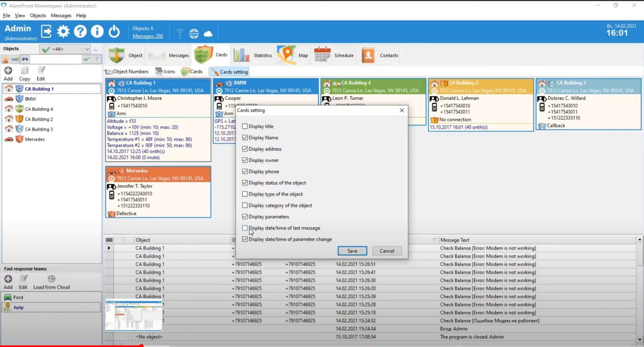Uncheck Display phone checkbox
This screenshot has height=347, width=644.
pyautogui.click(x=245, y=171)
